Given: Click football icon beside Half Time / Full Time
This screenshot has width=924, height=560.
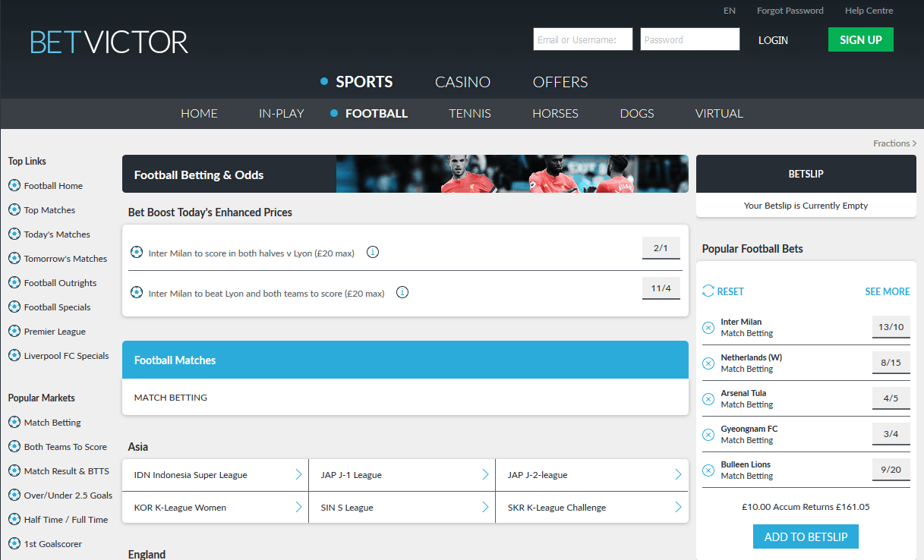Looking at the screenshot, I should 14,519.
